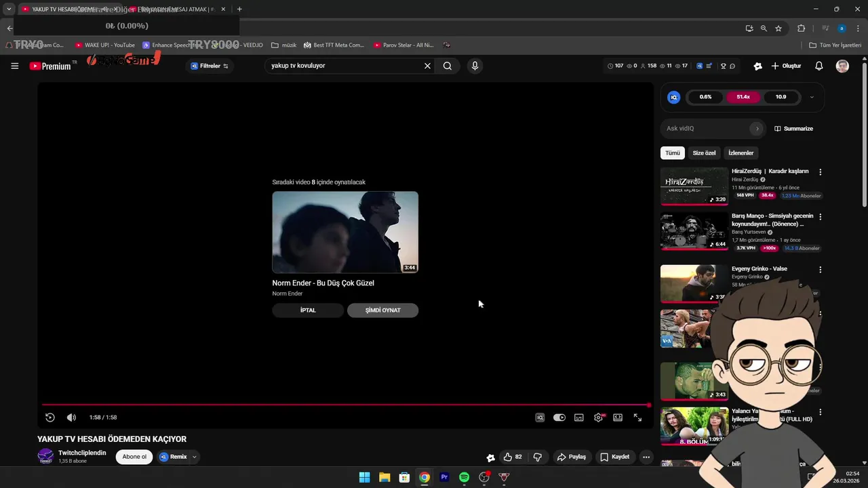Play next video with ŞİMDİ OYNAT
The width and height of the screenshot is (868, 488).
(382, 310)
